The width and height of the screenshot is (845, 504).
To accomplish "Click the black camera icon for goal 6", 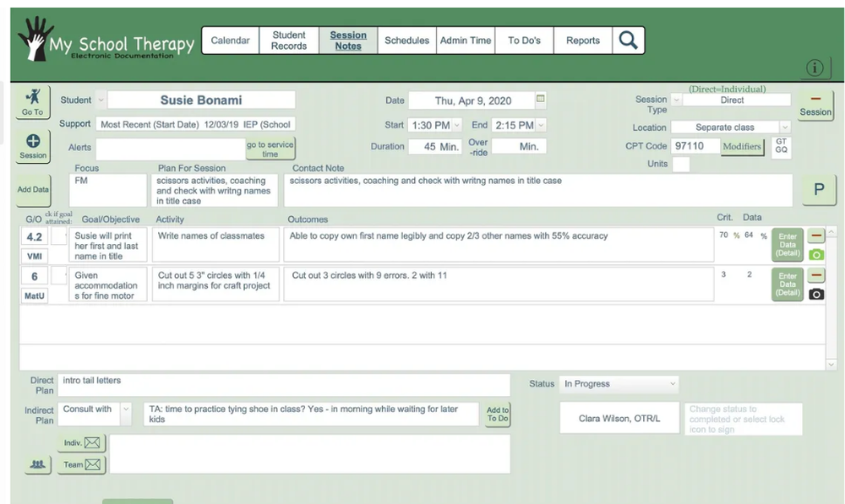I will 816,294.
